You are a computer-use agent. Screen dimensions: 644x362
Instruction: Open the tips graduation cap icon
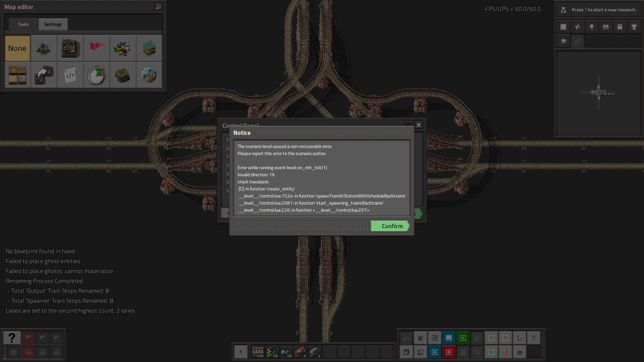coord(563,41)
